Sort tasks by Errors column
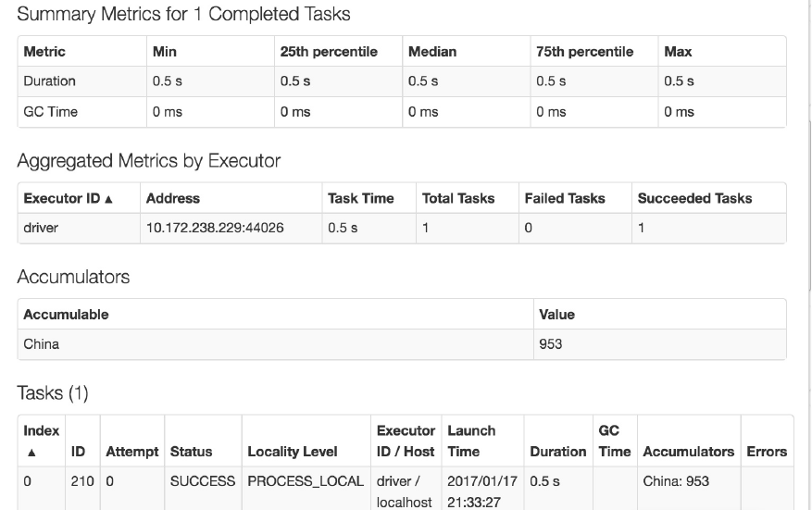This screenshot has height=510, width=812. tap(767, 452)
